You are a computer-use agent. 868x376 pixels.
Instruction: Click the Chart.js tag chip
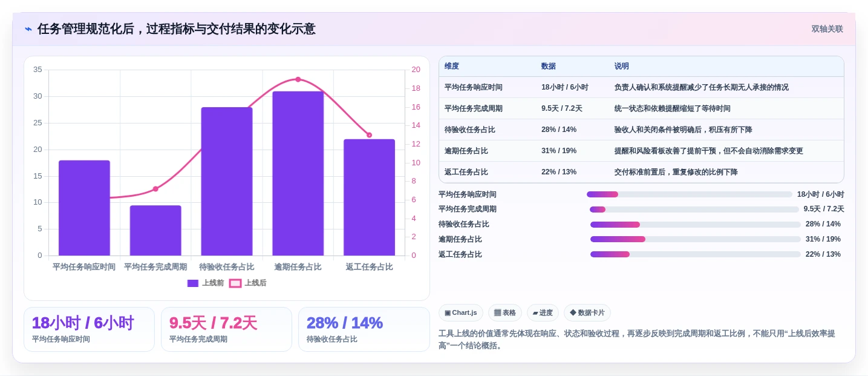[461, 313]
